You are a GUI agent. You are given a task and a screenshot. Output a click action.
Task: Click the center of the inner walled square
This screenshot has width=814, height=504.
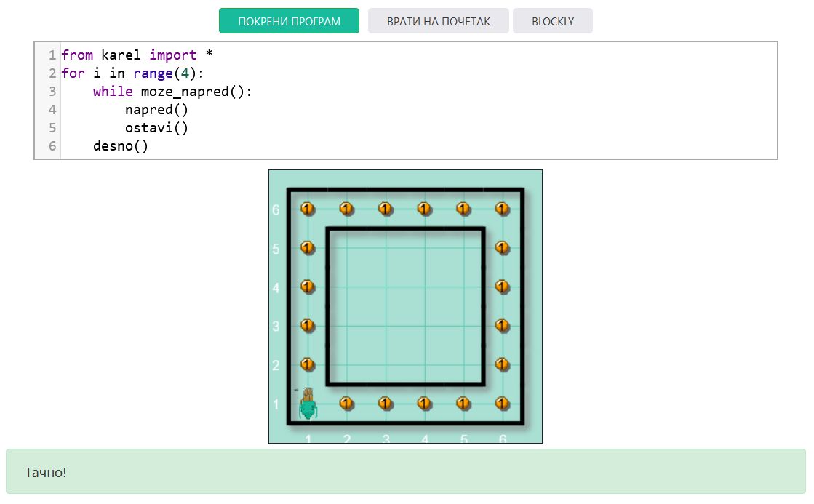click(405, 306)
